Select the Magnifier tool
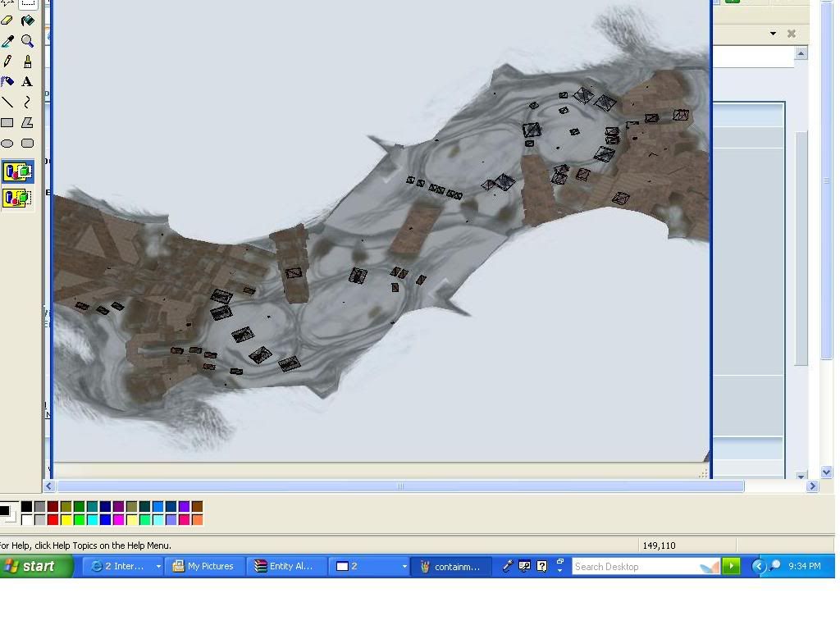The image size is (840, 630). [27, 41]
